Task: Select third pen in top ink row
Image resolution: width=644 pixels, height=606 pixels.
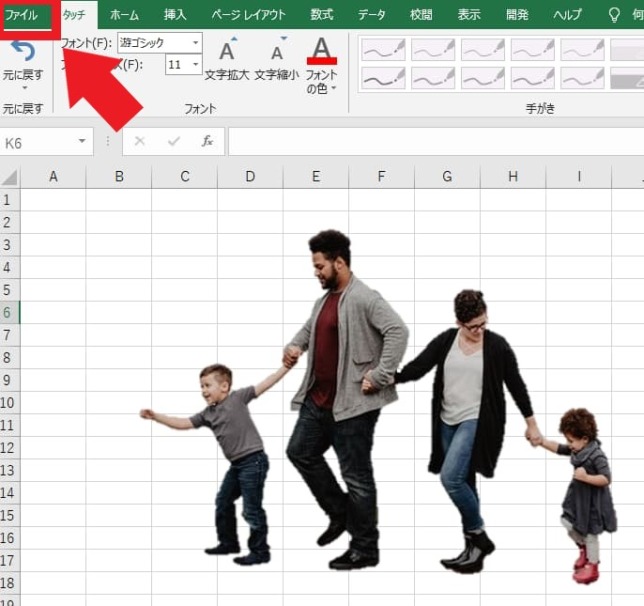Action: [483, 50]
